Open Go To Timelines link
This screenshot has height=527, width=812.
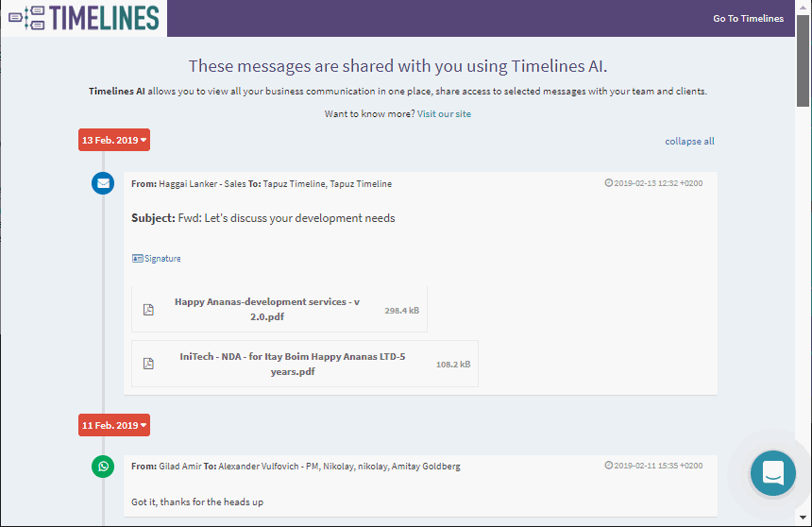click(748, 18)
